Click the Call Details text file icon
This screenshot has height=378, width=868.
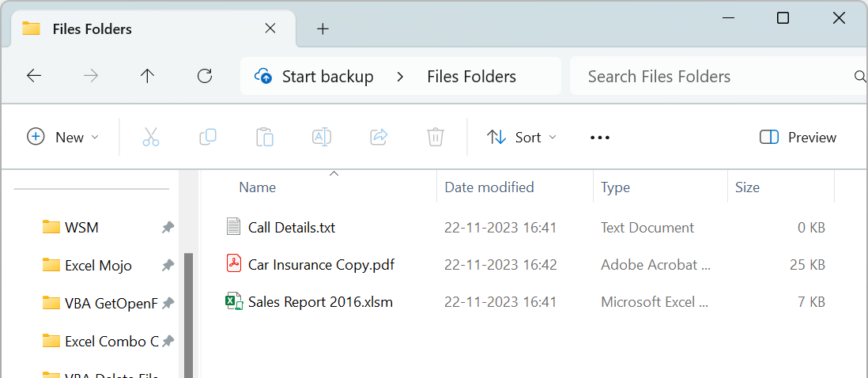click(234, 227)
